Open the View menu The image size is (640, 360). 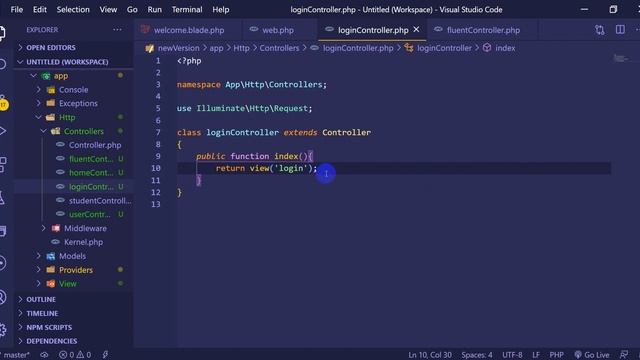[108, 9]
